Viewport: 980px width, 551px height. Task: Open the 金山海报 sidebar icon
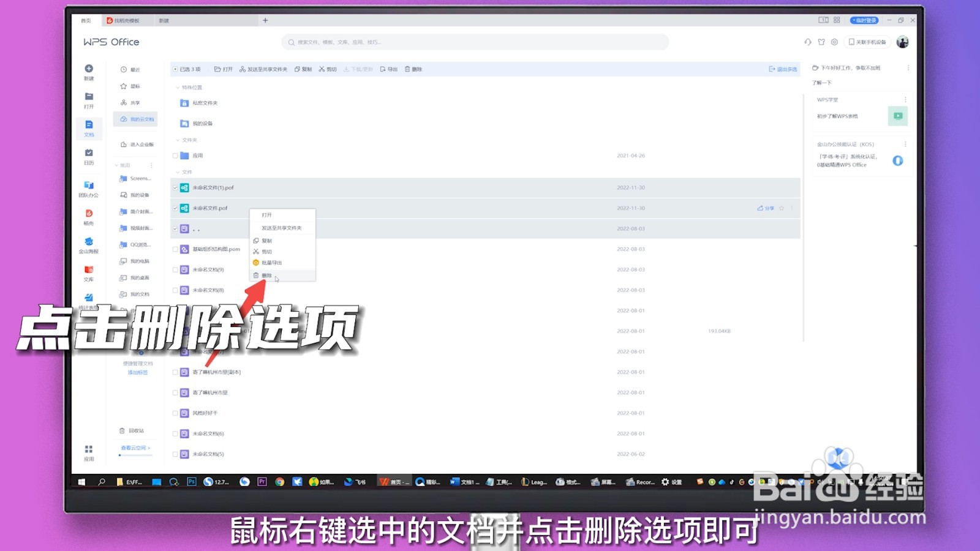pyautogui.click(x=89, y=246)
